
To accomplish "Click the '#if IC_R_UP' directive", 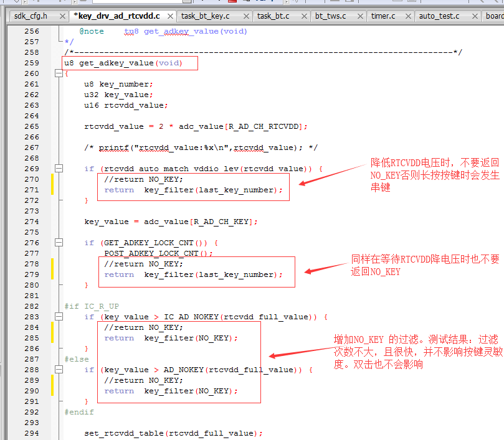I will 92,306.
